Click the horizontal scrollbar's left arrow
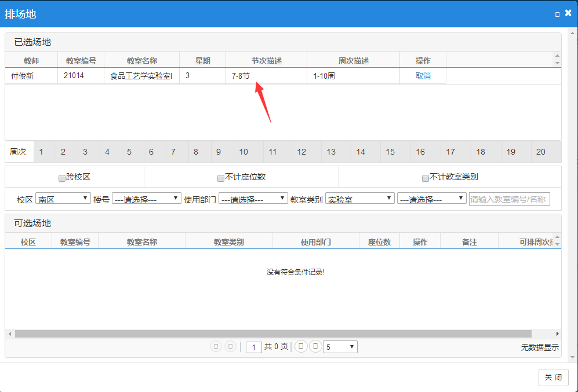The height and width of the screenshot is (392, 578). (x=9, y=334)
